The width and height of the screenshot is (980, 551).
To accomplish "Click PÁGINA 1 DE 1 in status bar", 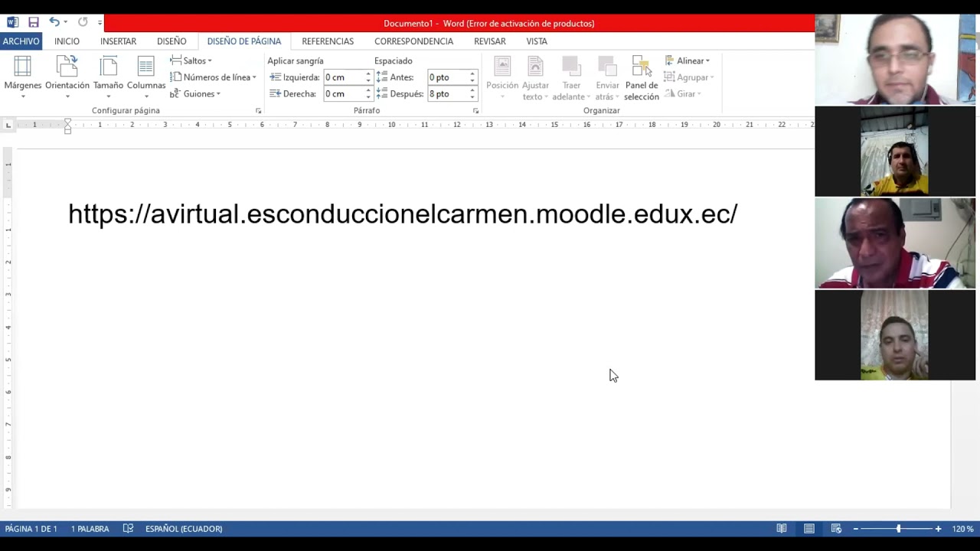I will coord(31,529).
